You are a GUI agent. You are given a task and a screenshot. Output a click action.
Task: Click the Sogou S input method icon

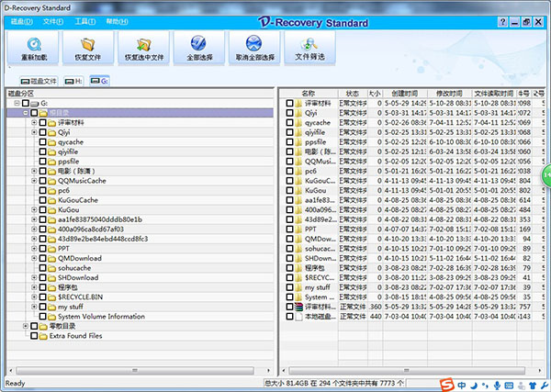[447, 385]
